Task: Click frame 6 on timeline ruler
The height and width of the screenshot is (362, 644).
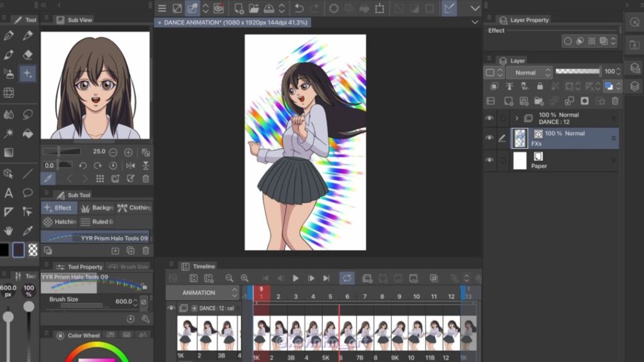Action: (x=347, y=297)
